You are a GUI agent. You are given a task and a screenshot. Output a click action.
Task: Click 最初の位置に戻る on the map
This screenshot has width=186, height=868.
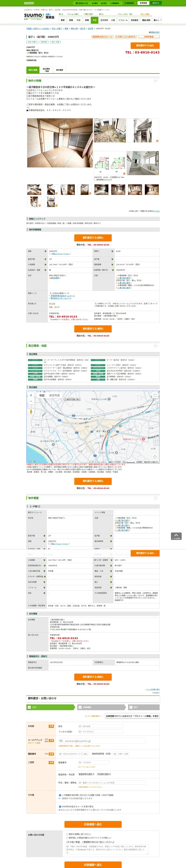72,399
